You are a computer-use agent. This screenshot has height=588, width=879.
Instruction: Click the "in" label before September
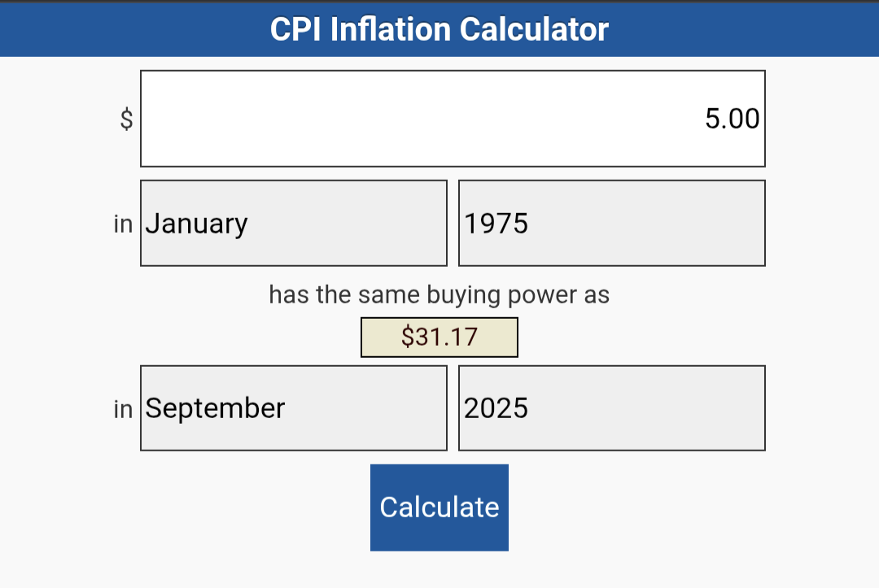point(123,409)
